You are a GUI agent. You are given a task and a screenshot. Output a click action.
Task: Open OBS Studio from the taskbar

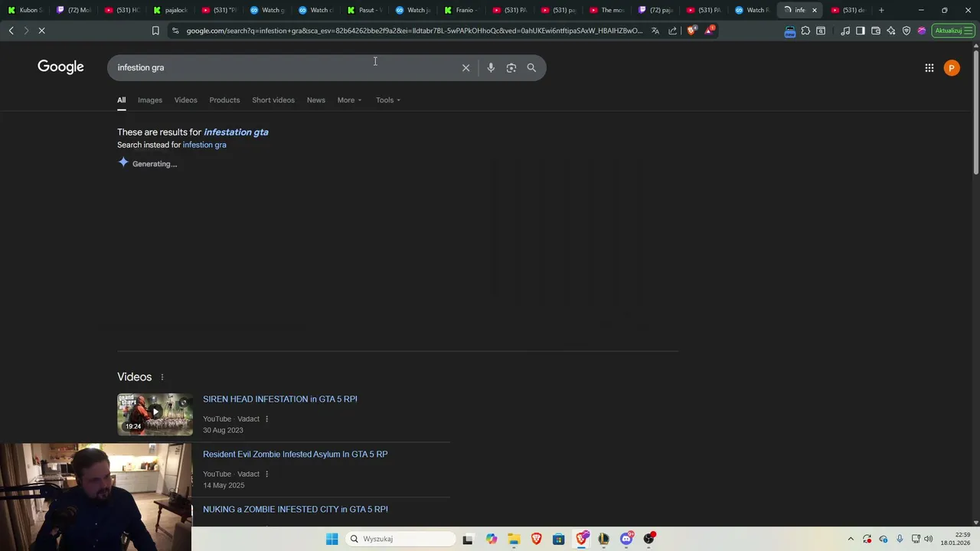(648, 539)
